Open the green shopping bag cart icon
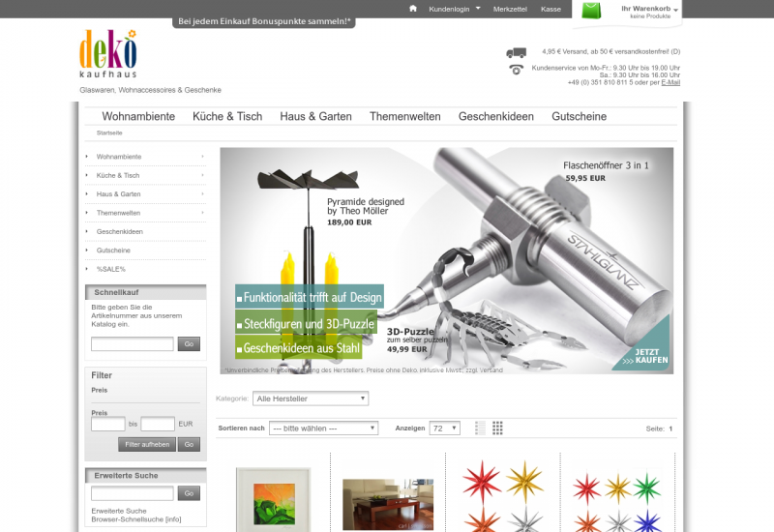 point(590,11)
